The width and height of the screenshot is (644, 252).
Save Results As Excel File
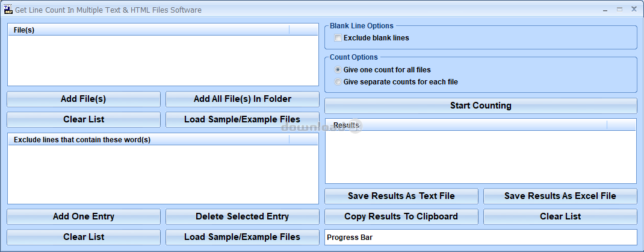[560, 196]
